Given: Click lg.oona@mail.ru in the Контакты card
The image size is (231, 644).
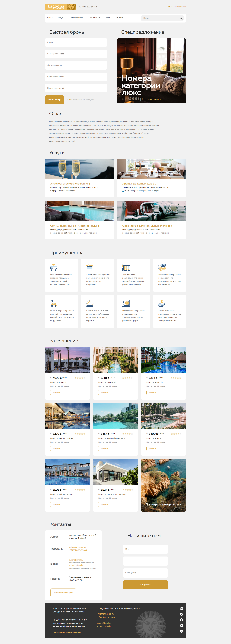Looking at the screenshot, I should (x=76, y=560).
